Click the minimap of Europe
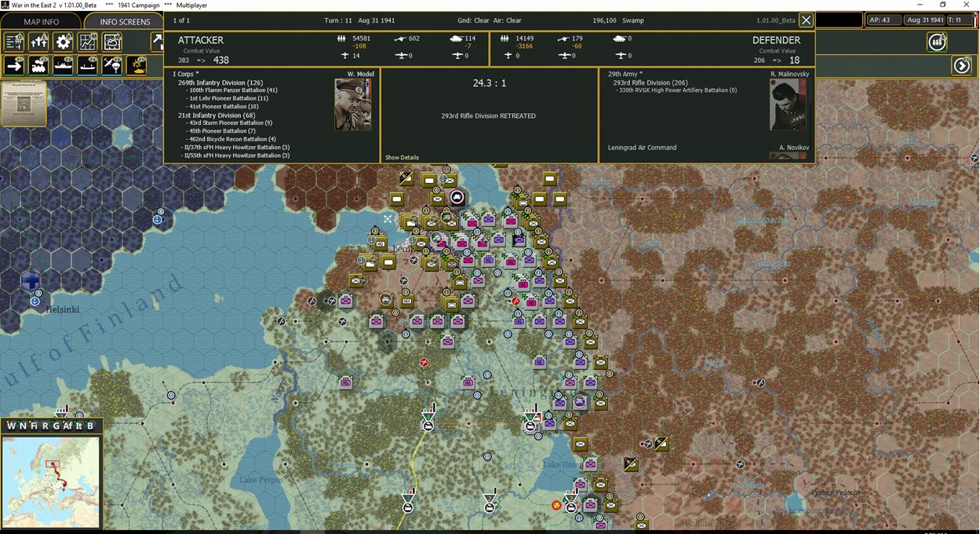 point(51,482)
